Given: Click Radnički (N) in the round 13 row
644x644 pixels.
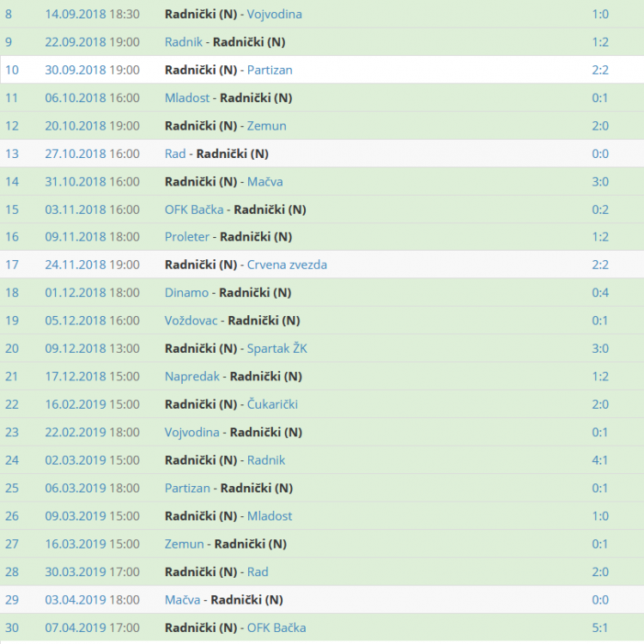Looking at the screenshot, I should [232, 154].
